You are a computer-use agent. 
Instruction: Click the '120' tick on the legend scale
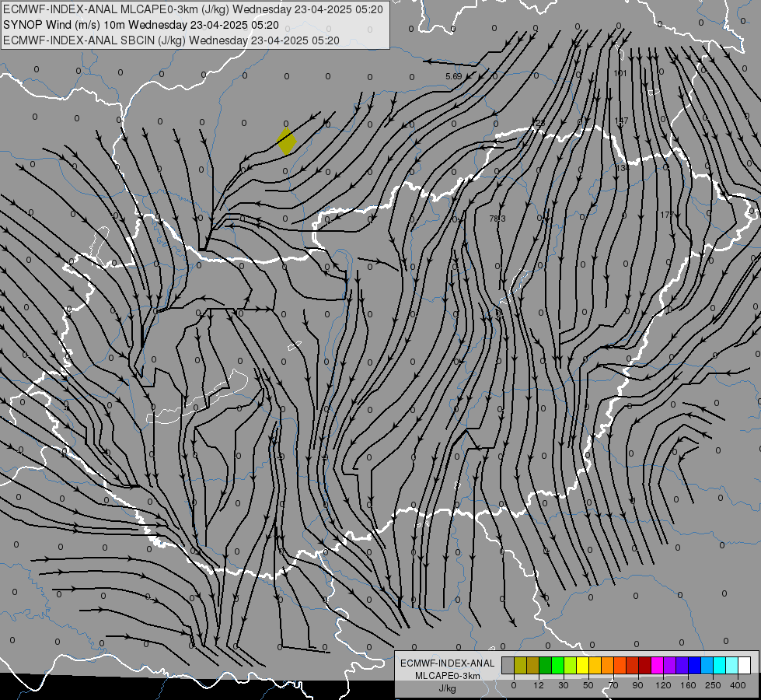(x=664, y=685)
